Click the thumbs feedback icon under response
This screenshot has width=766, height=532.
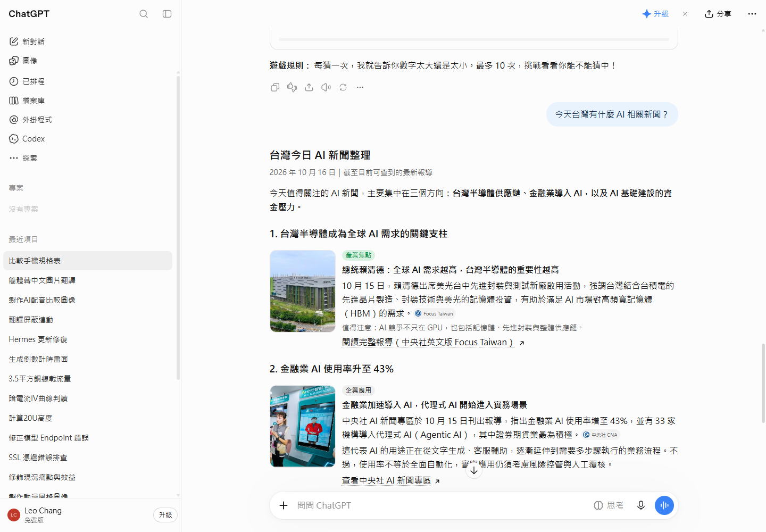(x=292, y=87)
